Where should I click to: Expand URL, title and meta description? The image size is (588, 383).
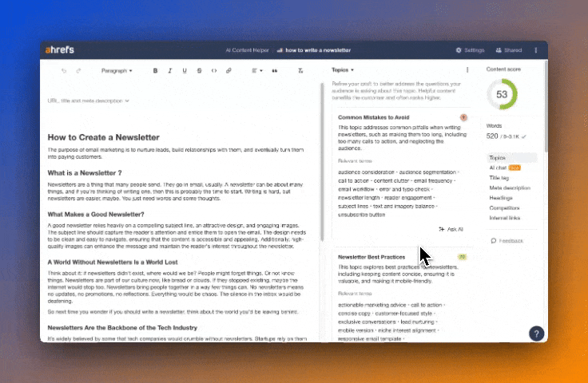tap(88, 101)
